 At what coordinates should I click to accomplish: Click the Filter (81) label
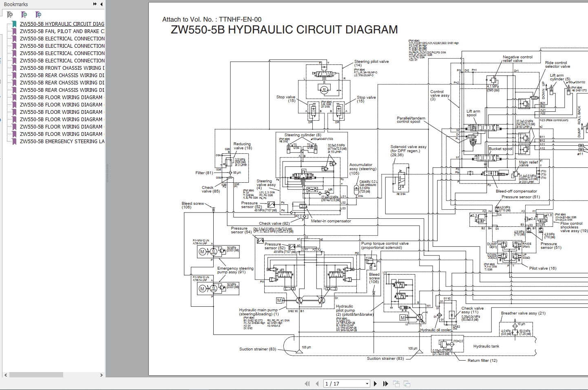(x=204, y=173)
